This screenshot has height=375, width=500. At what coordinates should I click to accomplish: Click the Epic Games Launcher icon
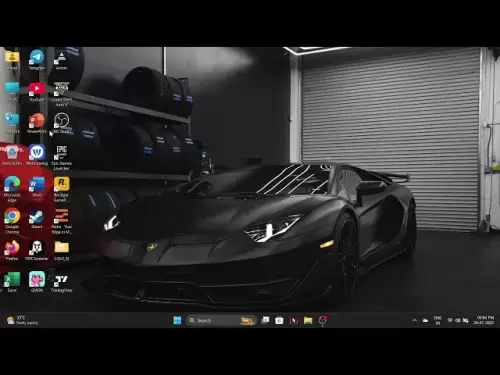click(x=61, y=157)
